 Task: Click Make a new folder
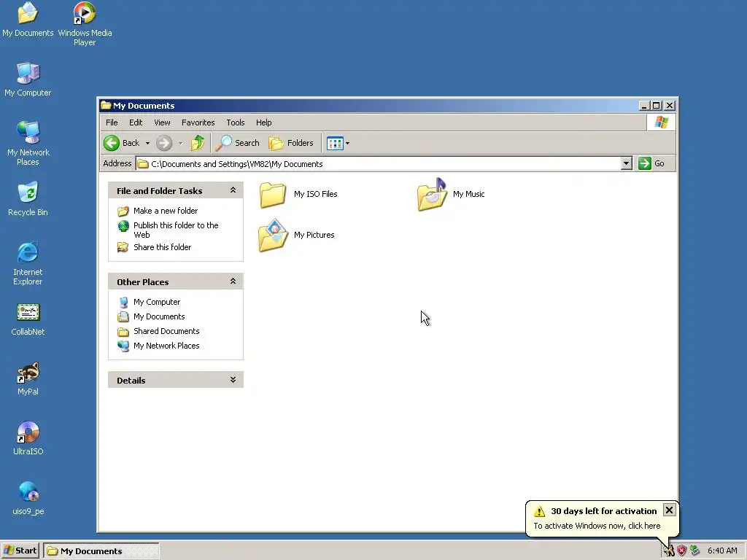166,211
